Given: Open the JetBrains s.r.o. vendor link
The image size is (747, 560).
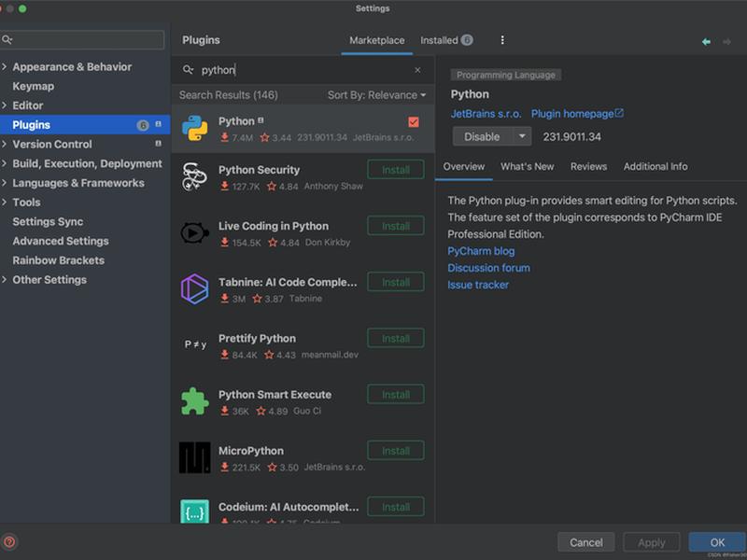Looking at the screenshot, I should click(486, 114).
